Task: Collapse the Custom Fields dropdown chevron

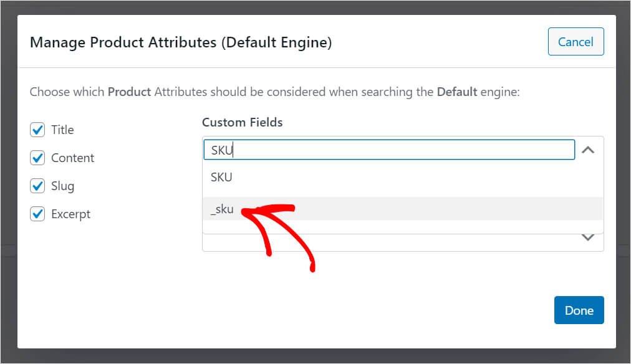Action: point(588,150)
